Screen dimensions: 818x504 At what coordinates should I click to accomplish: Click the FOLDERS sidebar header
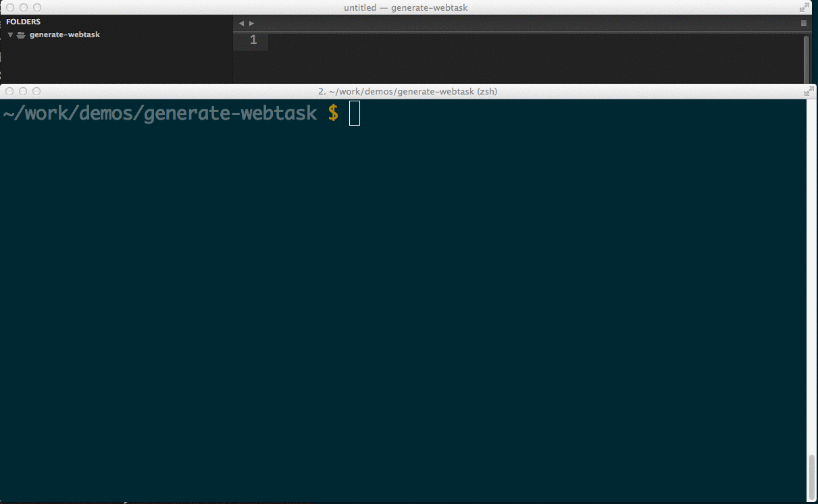coord(24,22)
